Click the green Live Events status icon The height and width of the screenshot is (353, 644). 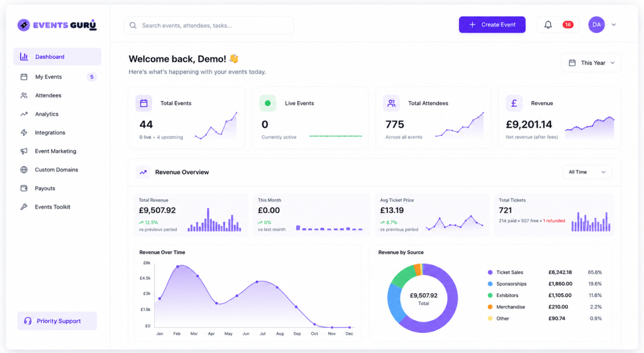click(x=267, y=103)
